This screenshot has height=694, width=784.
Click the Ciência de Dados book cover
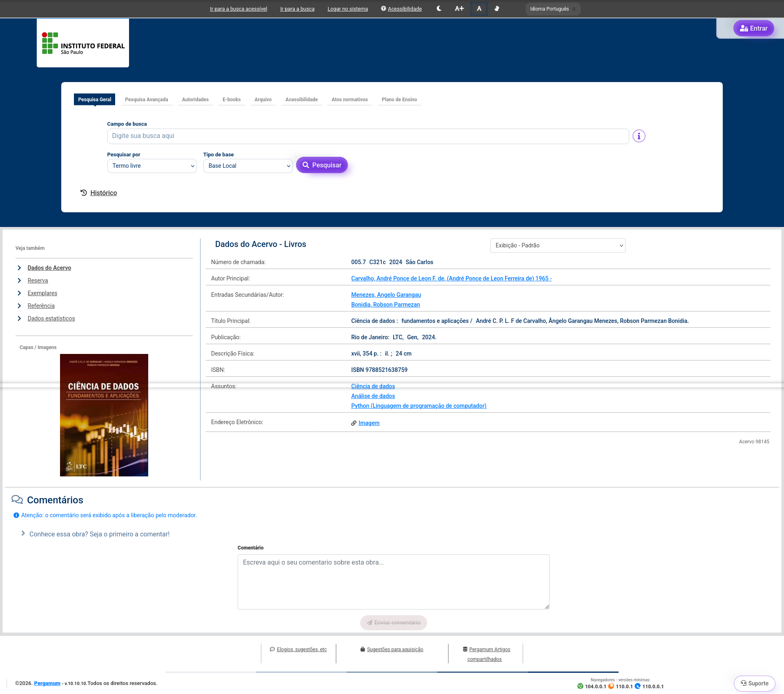click(104, 415)
